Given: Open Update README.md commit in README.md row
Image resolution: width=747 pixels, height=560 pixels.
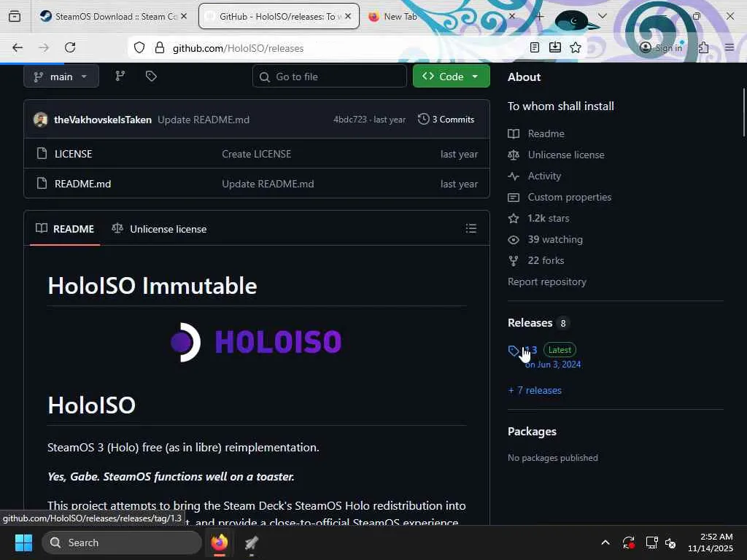Looking at the screenshot, I should tap(268, 184).
